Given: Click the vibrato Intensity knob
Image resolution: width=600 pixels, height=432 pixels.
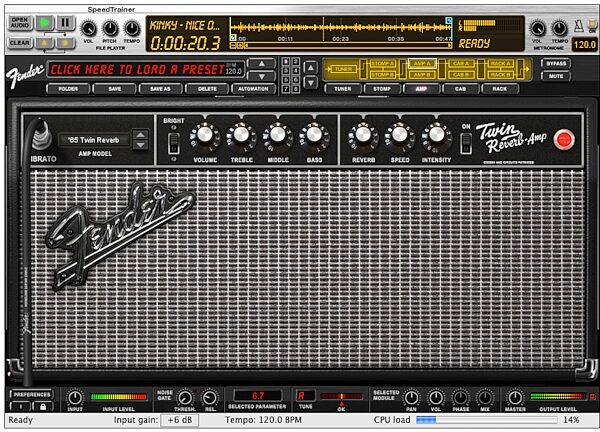Looking at the screenshot, I should (437, 135).
